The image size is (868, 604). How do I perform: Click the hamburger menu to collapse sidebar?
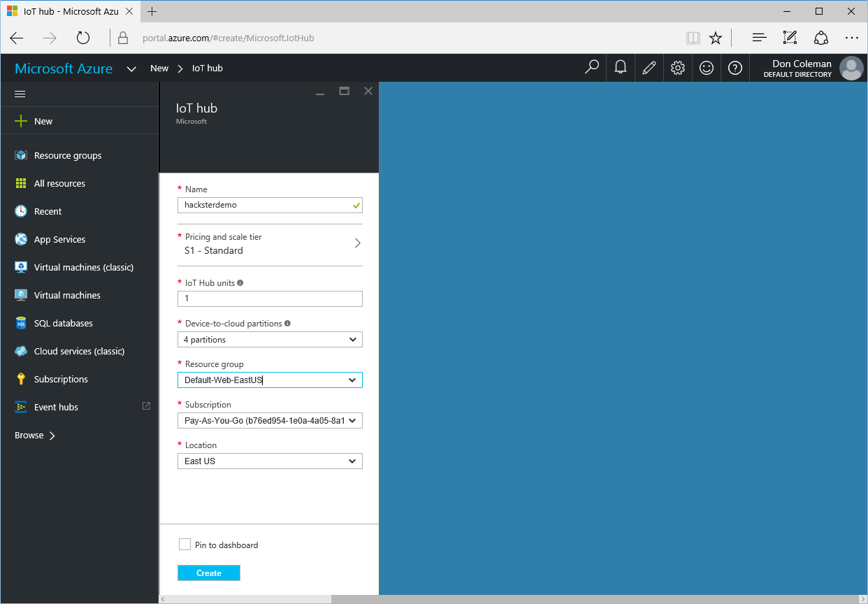(x=20, y=94)
